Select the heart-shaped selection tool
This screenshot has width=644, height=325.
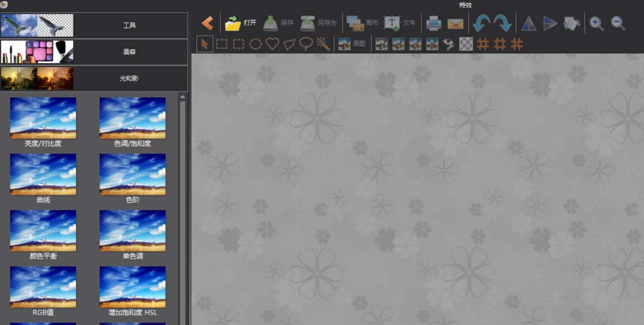tap(272, 44)
